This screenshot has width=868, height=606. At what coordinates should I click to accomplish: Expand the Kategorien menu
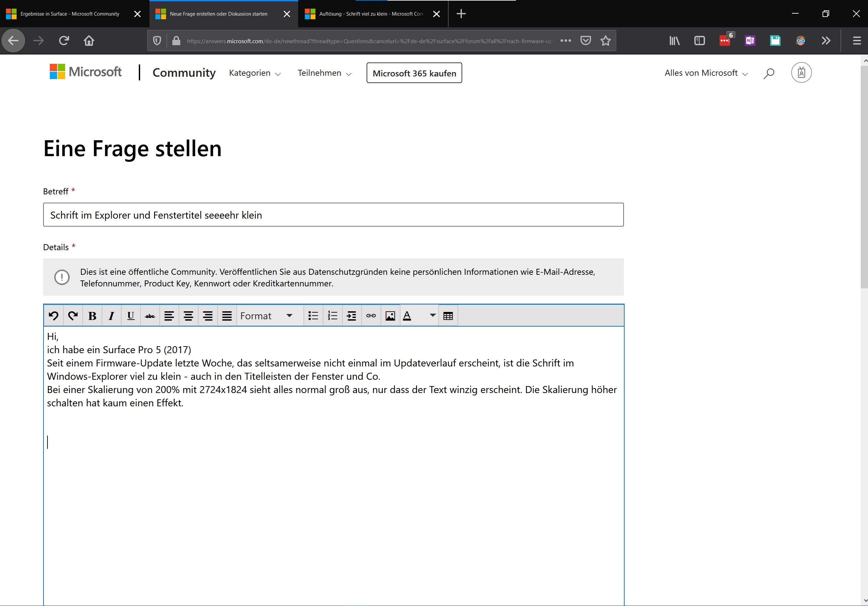tap(254, 73)
